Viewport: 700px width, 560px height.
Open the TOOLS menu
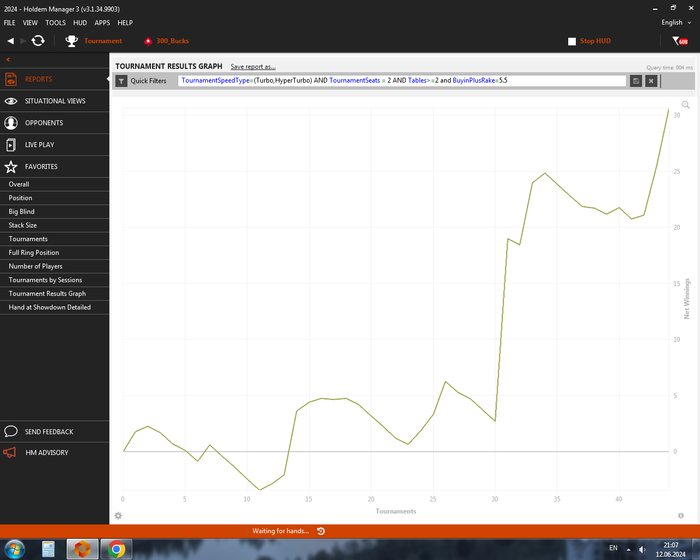tap(55, 23)
